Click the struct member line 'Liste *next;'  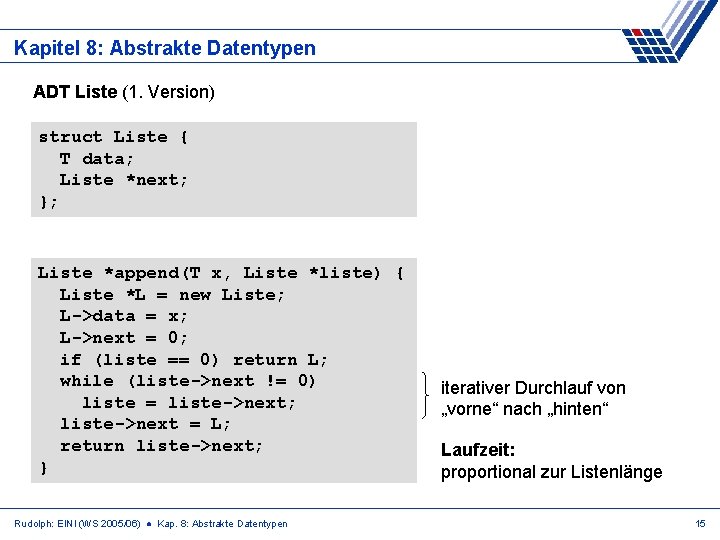pos(123,180)
